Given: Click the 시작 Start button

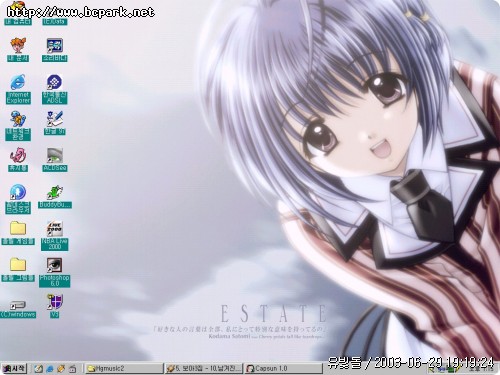Looking at the screenshot, I should (x=14, y=368).
